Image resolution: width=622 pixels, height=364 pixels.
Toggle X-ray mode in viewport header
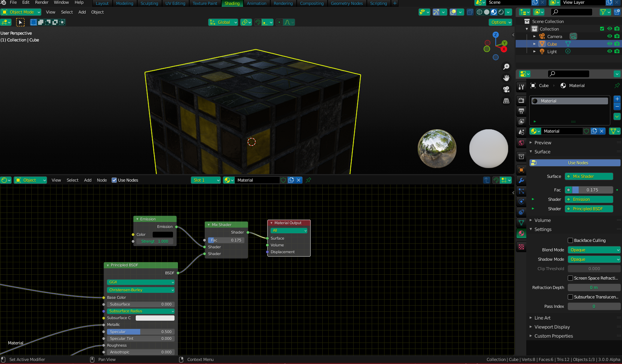[x=470, y=12]
